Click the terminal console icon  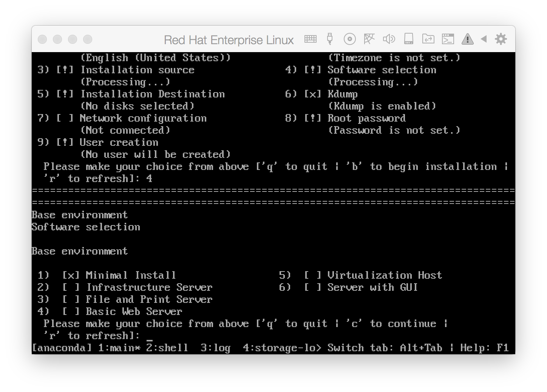pos(448,39)
